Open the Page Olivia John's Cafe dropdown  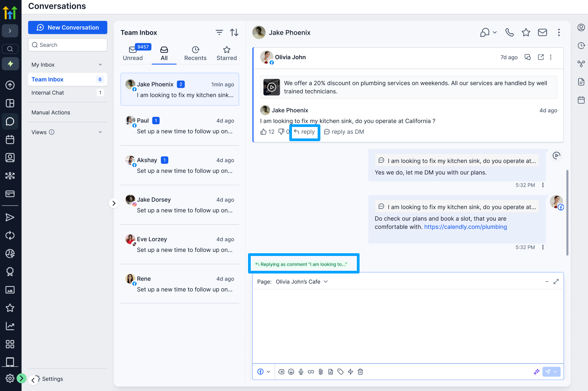click(302, 282)
